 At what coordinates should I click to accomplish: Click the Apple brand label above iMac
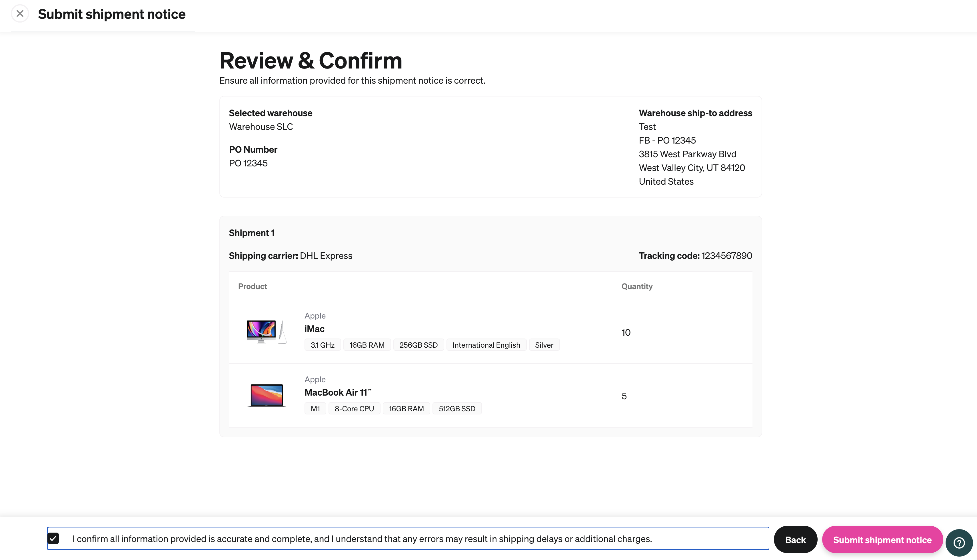tap(315, 316)
